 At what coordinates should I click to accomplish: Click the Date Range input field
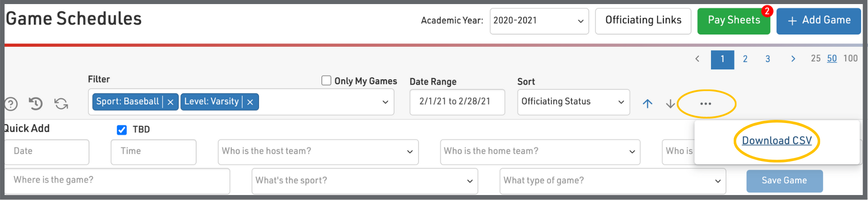pyautogui.click(x=457, y=102)
